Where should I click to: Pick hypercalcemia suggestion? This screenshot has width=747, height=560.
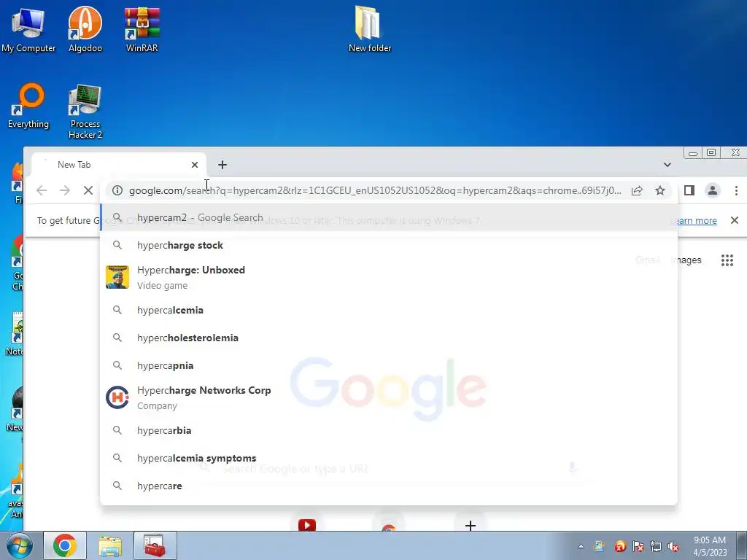click(x=389, y=310)
